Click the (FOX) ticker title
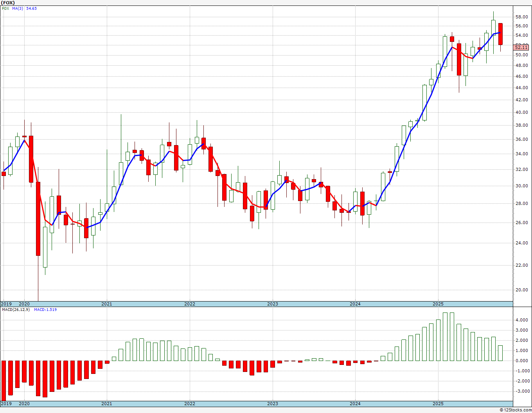532x413 pixels. (9, 2)
